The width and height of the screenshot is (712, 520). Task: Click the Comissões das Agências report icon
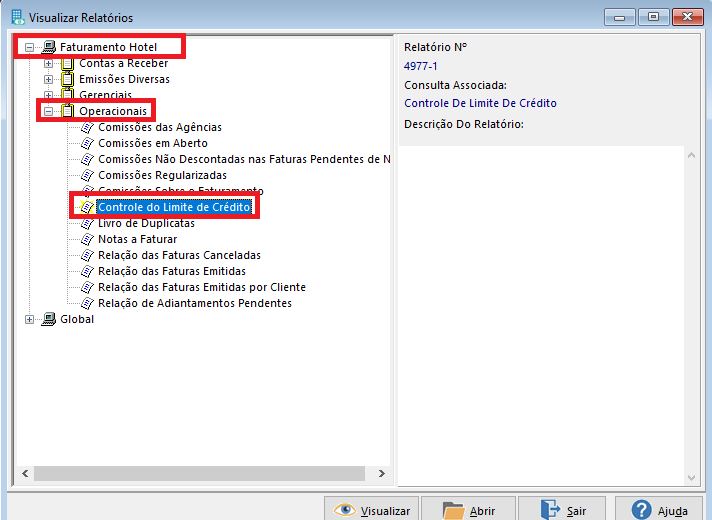tap(87, 128)
